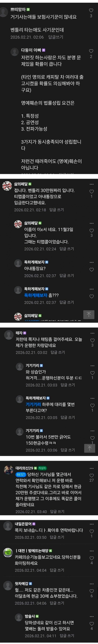The height and width of the screenshot is (644, 98).
Task: Like 다둥이 아빠's reply with heart
Action: click(x=91, y=51)
